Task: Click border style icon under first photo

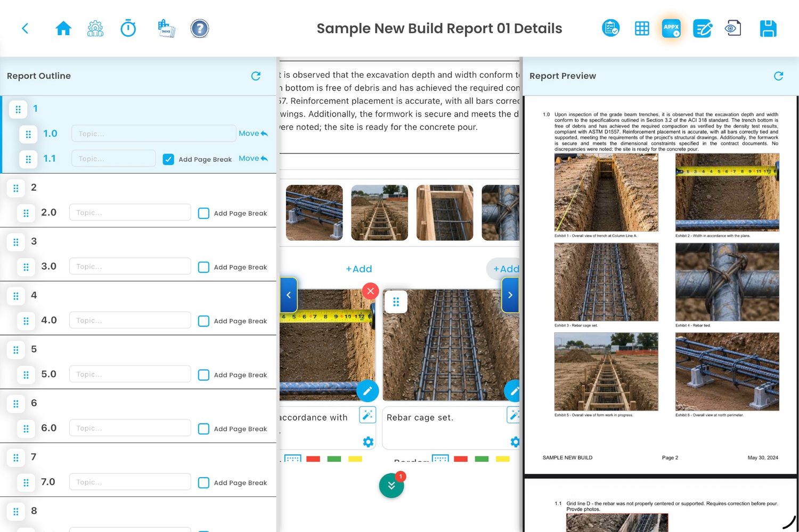Action: coord(293,458)
